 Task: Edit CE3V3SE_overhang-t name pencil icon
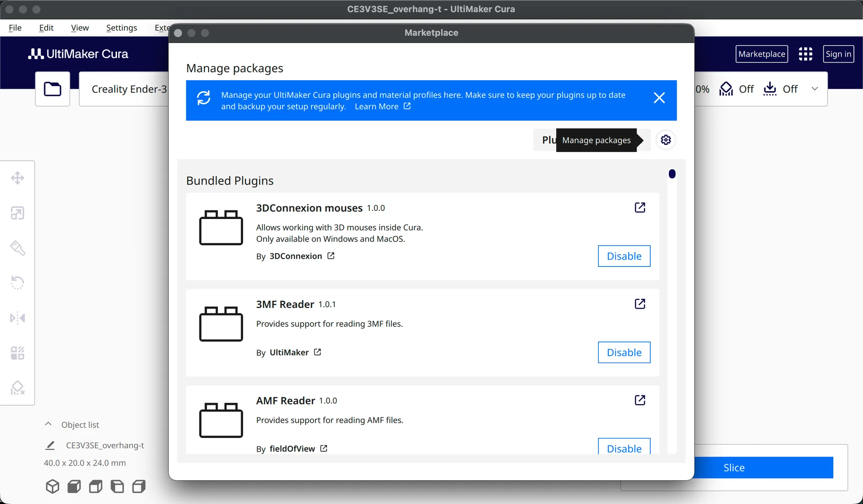pos(50,445)
